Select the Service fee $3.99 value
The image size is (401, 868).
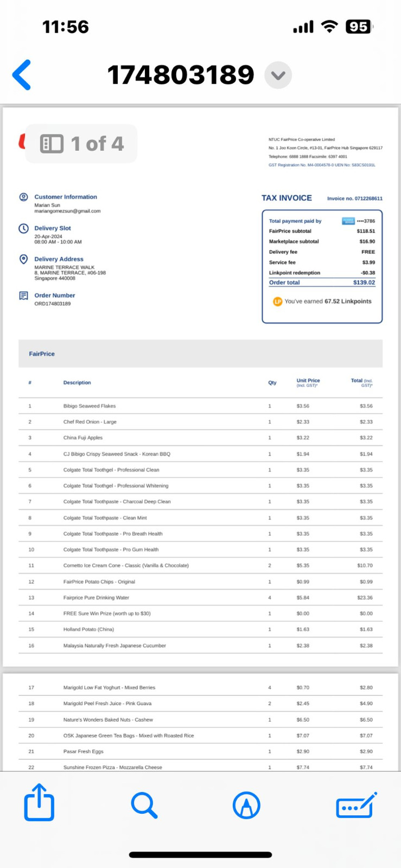pos(368,263)
